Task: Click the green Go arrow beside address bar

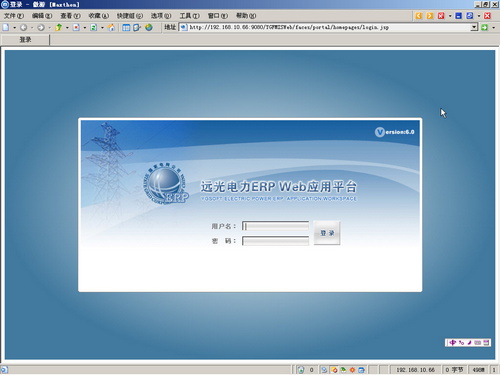Action: point(484,27)
